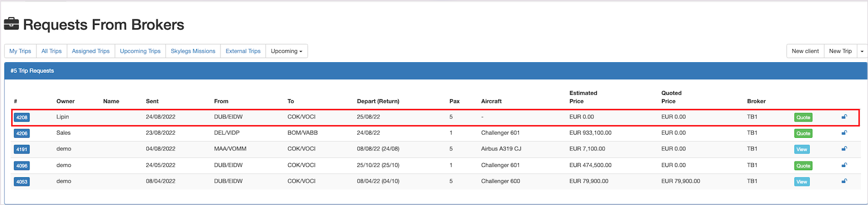The height and width of the screenshot is (205, 868).
Task: Open the Skylegs Missions tab
Action: pos(193,51)
